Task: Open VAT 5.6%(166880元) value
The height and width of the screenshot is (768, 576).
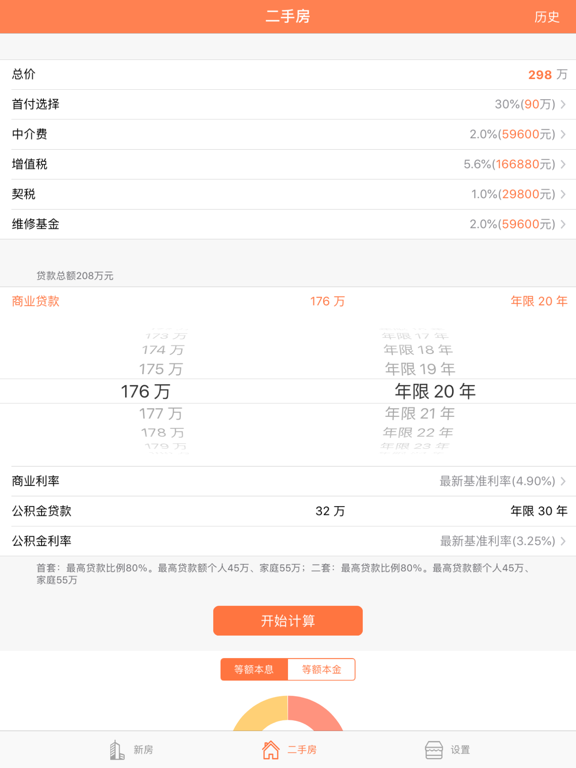Action: pos(509,164)
